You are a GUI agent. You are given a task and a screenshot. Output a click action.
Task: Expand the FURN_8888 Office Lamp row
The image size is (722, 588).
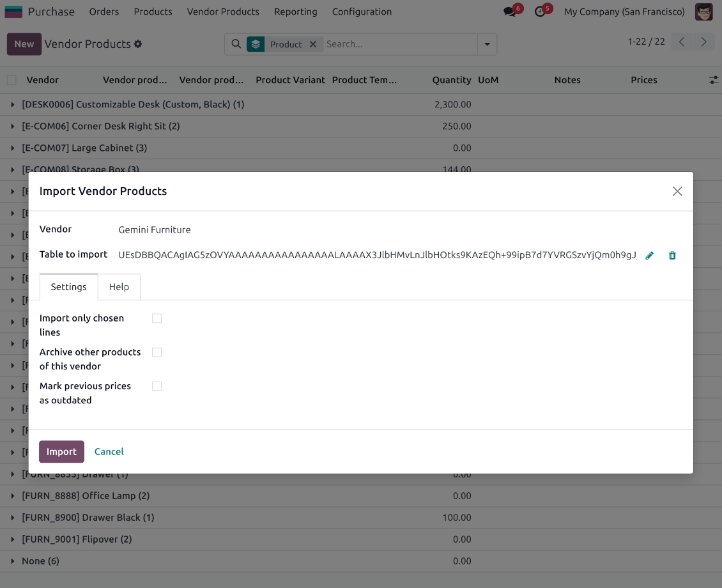12,495
